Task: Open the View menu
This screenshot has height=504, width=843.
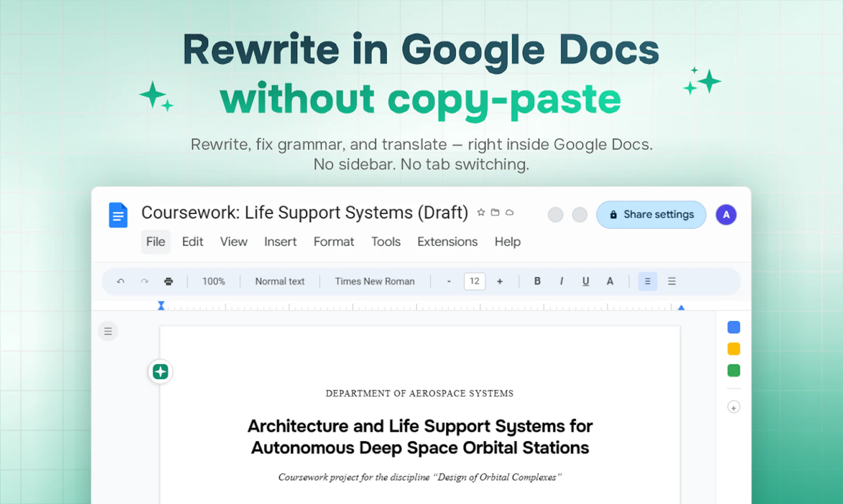Action: click(x=233, y=242)
